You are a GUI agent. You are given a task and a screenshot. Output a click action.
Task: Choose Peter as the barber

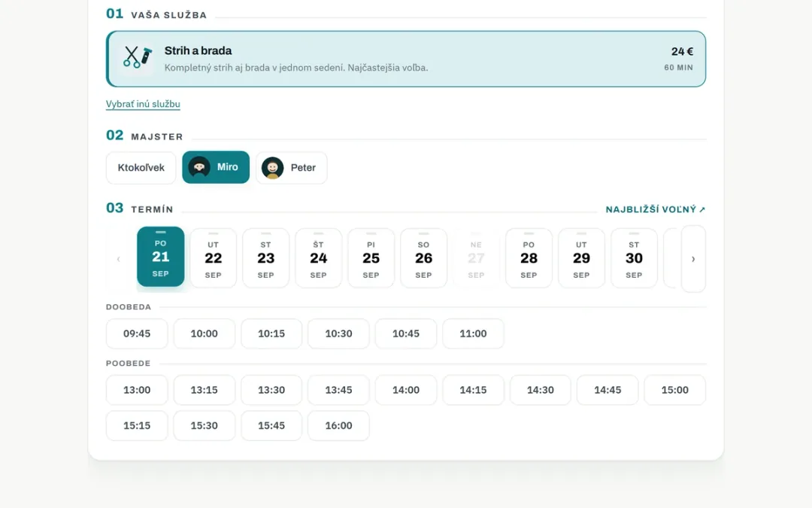(292, 167)
